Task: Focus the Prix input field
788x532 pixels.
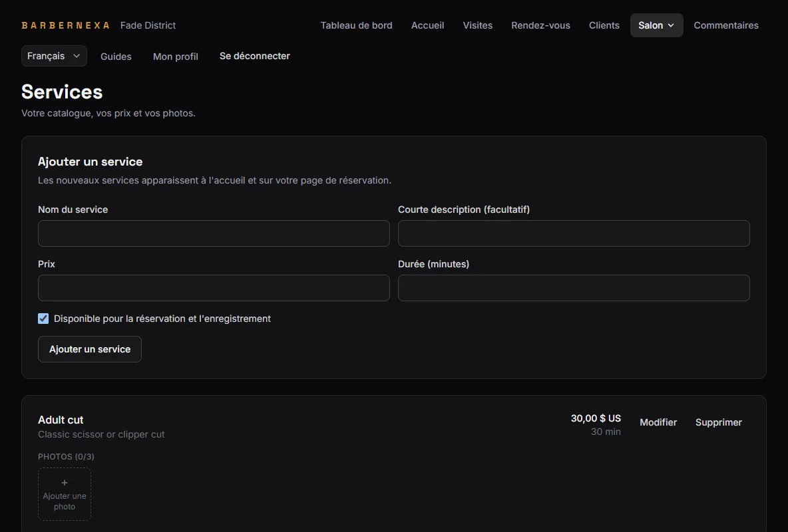Action: pyautogui.click(x=214, y=288)
